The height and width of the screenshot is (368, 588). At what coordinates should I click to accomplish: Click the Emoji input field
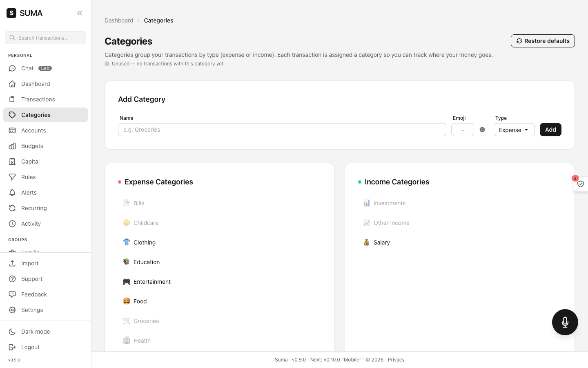coord(463,130)
